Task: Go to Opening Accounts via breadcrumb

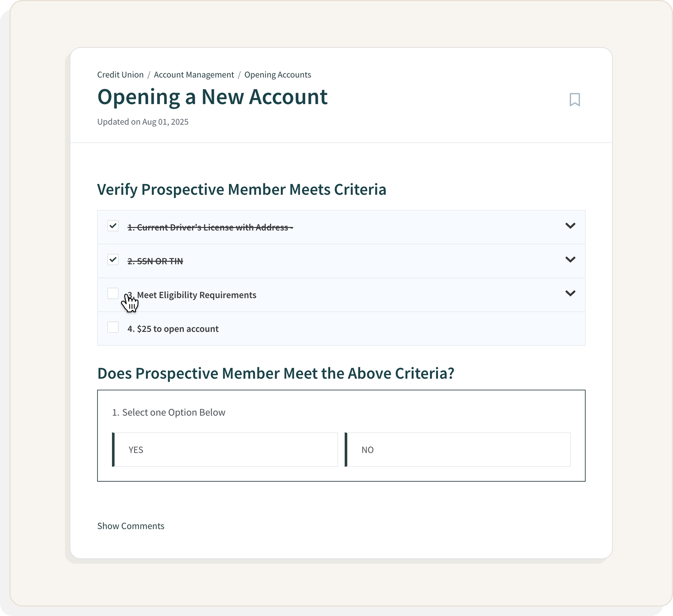Action: (278, 75)
